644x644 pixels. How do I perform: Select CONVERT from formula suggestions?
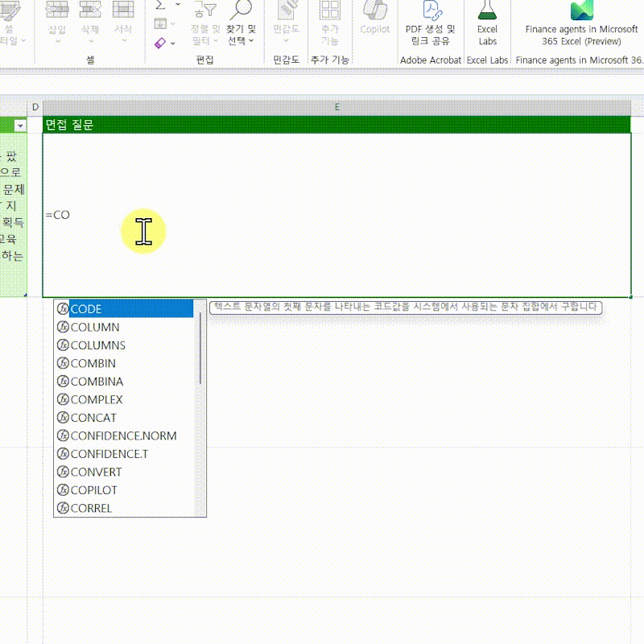click(x=96, y=472)
